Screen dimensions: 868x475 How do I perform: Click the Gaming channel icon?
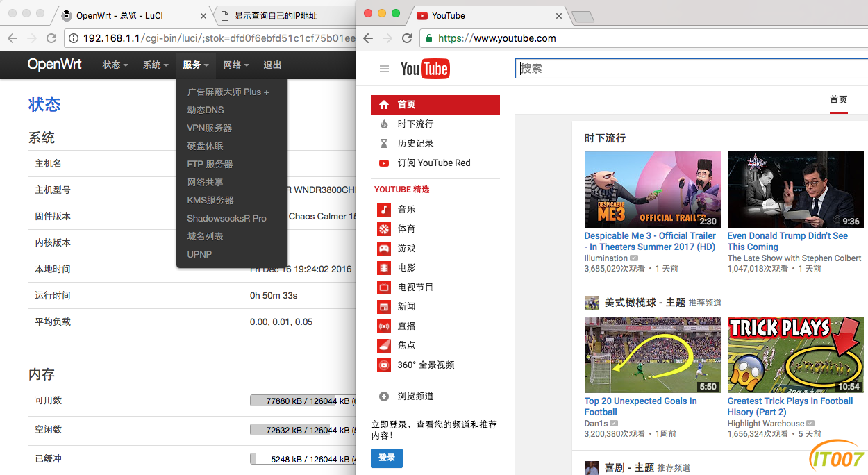coord(384,248)
